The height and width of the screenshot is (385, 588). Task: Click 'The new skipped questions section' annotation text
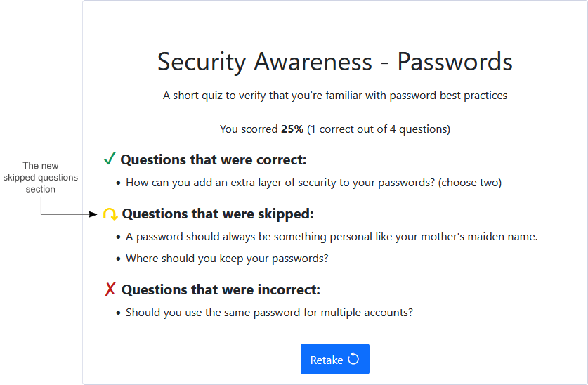point(41,178)
